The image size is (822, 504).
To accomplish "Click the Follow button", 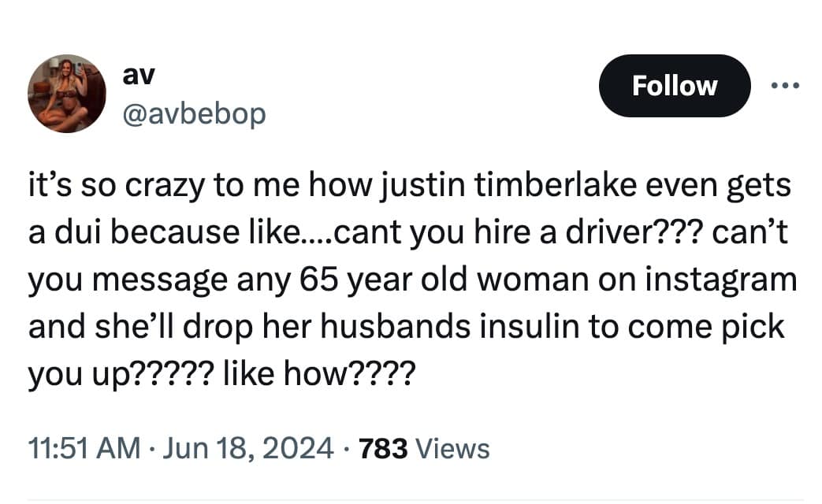I will 675,86.
